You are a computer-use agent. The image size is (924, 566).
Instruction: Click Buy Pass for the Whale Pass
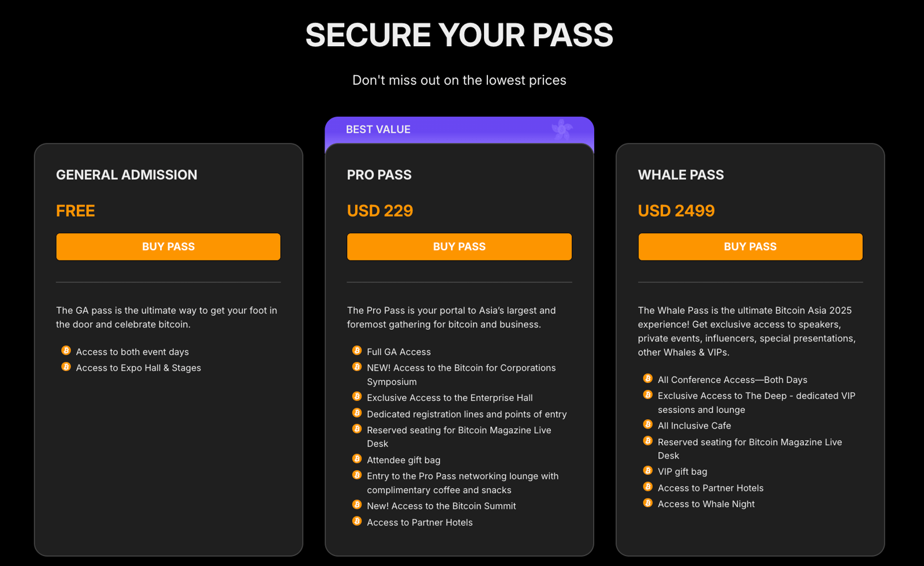coord(750,247)
